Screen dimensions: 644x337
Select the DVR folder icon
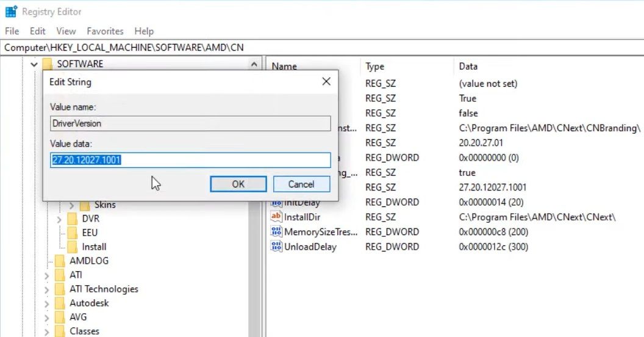(73, 219)
